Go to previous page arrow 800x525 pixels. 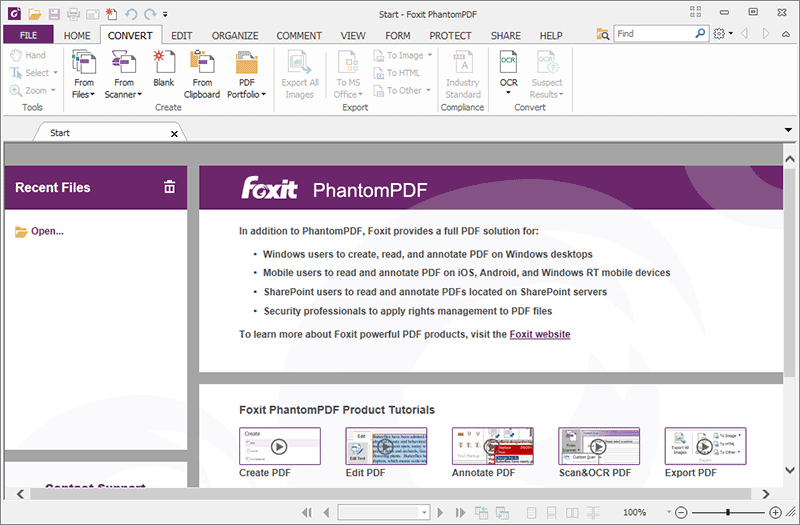[327, 512]
